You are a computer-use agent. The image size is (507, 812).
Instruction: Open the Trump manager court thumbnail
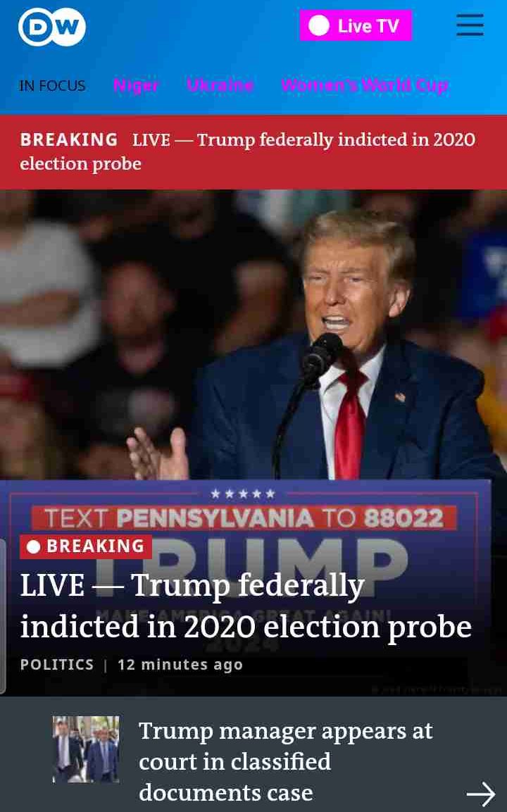click(86, 749)
